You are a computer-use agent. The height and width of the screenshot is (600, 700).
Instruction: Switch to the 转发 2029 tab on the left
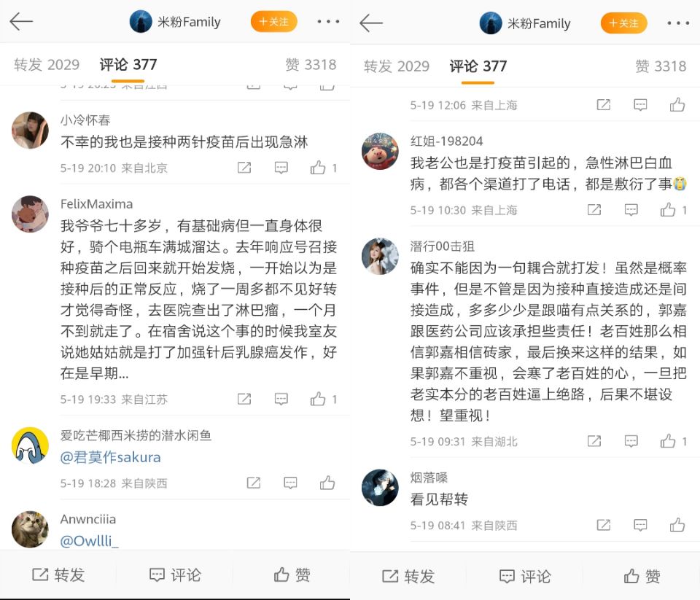(47, 65)
